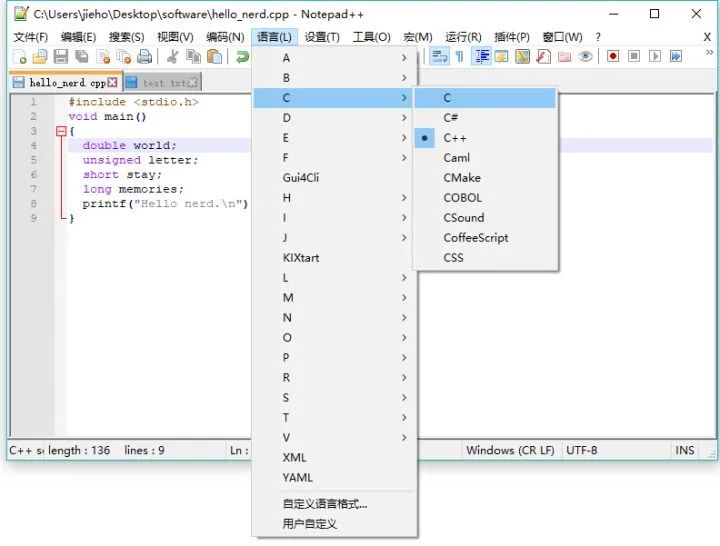Expand the L language submenu
Image resolution: width=720 pixels, height=546 pixels.
click(334, 278)
